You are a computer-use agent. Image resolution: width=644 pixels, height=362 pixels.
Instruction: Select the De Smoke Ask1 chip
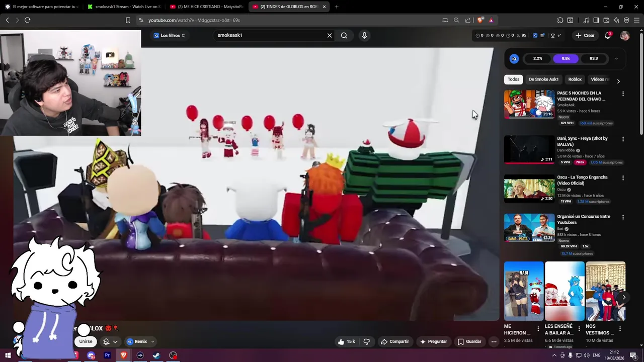click(543, 79)
